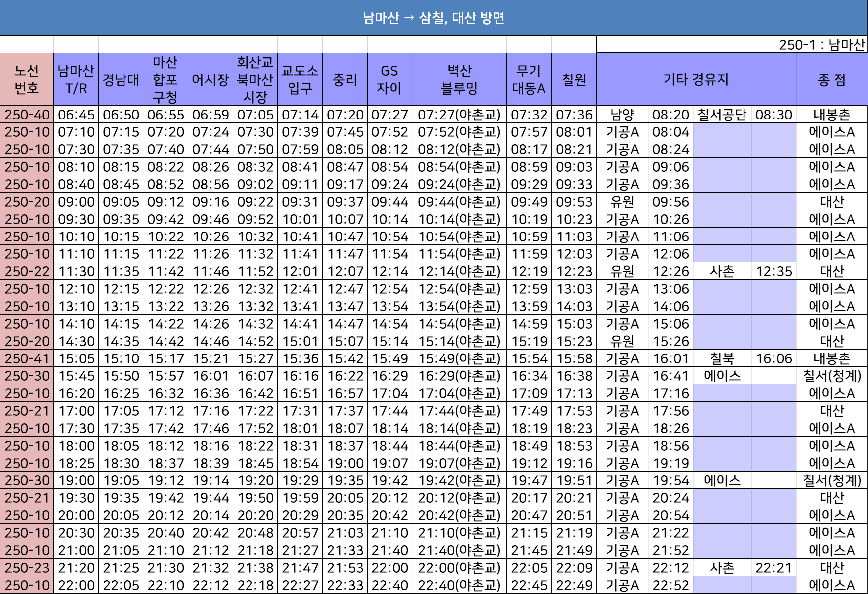Screen dimensions: 868x594
Task: Select '유원' in the 250-22 row
Action: (622, 271)
